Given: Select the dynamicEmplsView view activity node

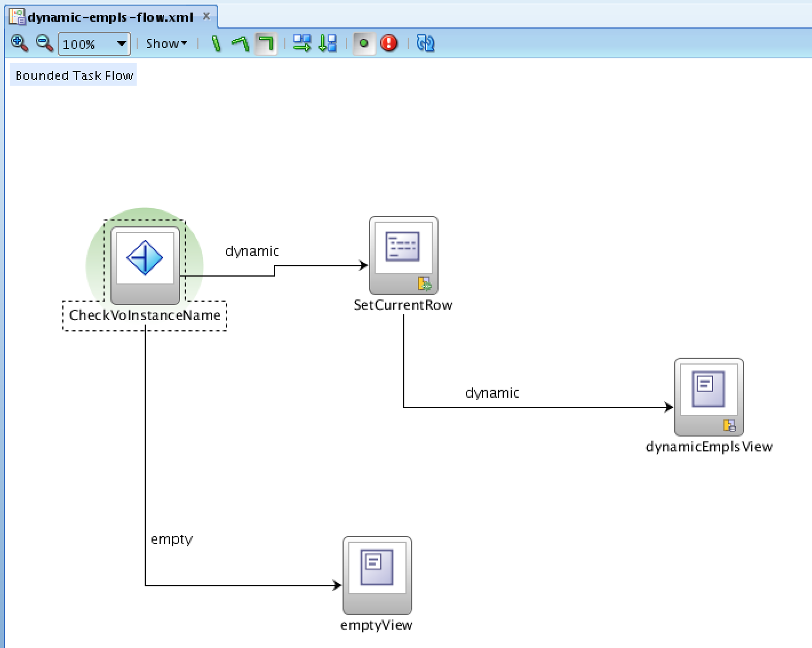Looking at the screenshot, I should pyautogui.click(x=709, y=397).
